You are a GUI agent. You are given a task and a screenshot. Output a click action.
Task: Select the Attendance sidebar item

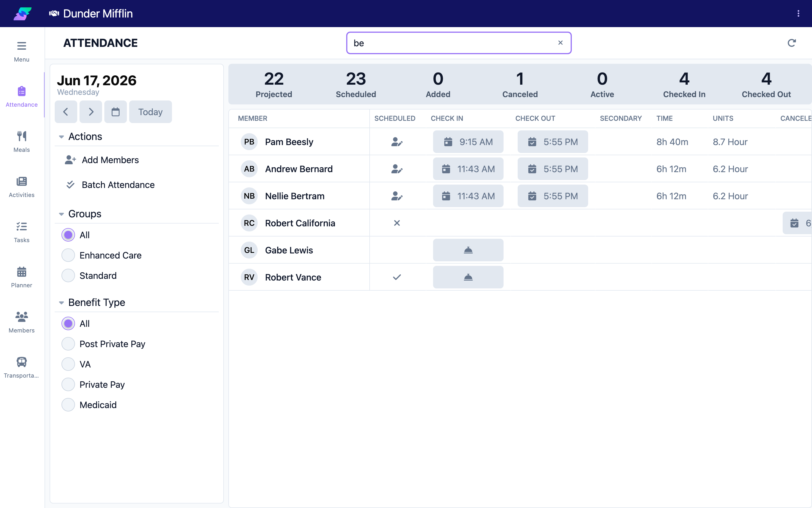[x=21, y=97]
